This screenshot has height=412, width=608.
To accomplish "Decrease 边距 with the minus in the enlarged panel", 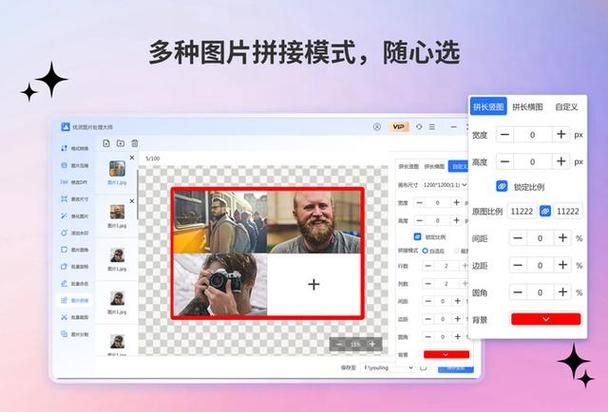I will pyautogui.click(x=518, y=265).
